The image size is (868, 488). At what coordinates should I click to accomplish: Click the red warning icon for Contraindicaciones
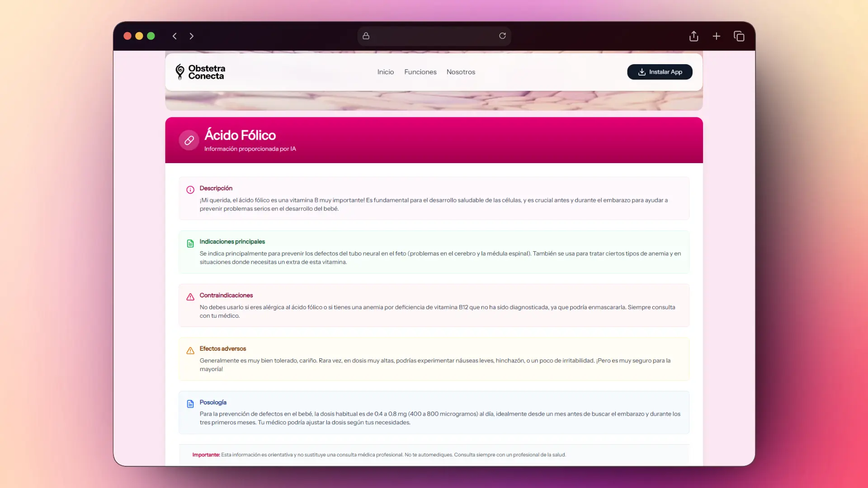point(190,297)
